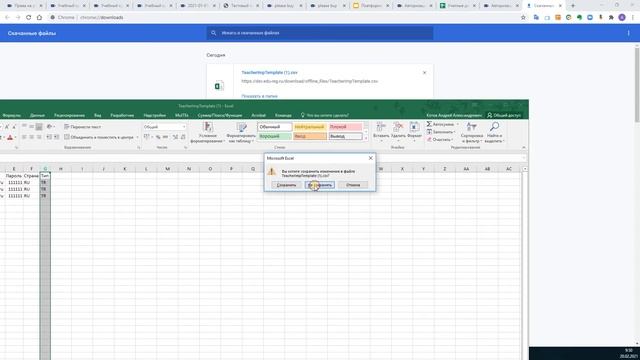
Task: Expand cell styles gallery more arrow
Action: (366, 138)
